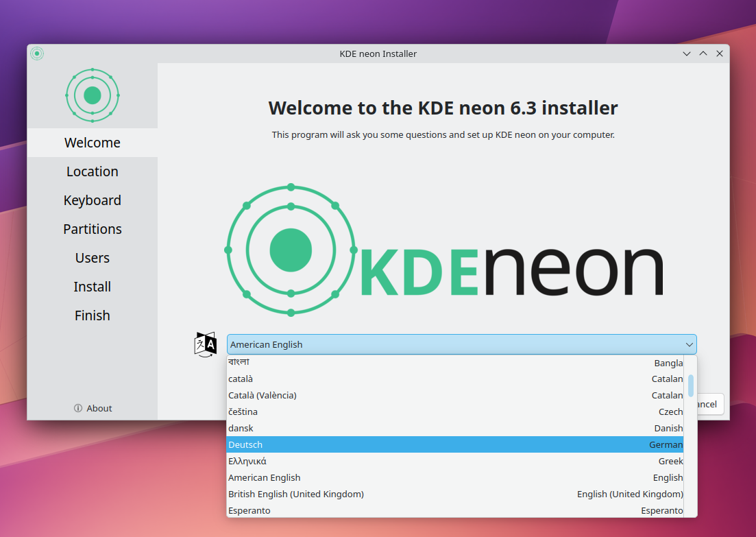Choose català (Catalan) language option
Image resolution: width=756 pixels, height=537 pixels.
pos(454,379)
